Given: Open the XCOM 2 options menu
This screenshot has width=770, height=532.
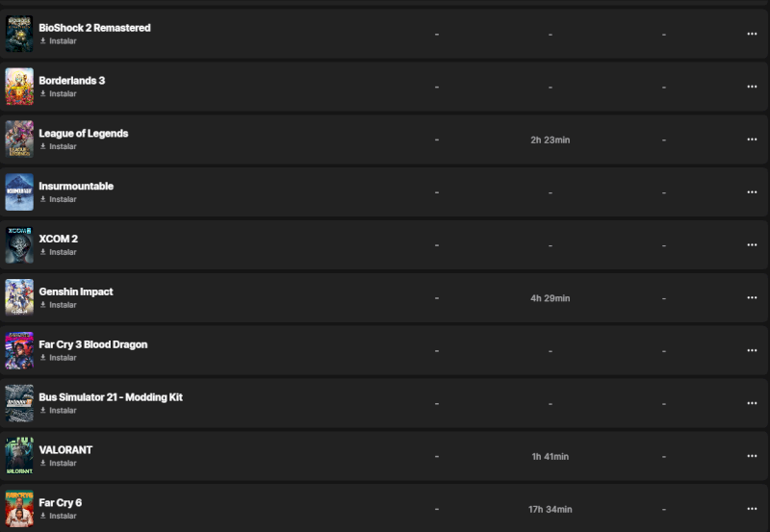Looking at the screenshot, I should click(752, 245).
